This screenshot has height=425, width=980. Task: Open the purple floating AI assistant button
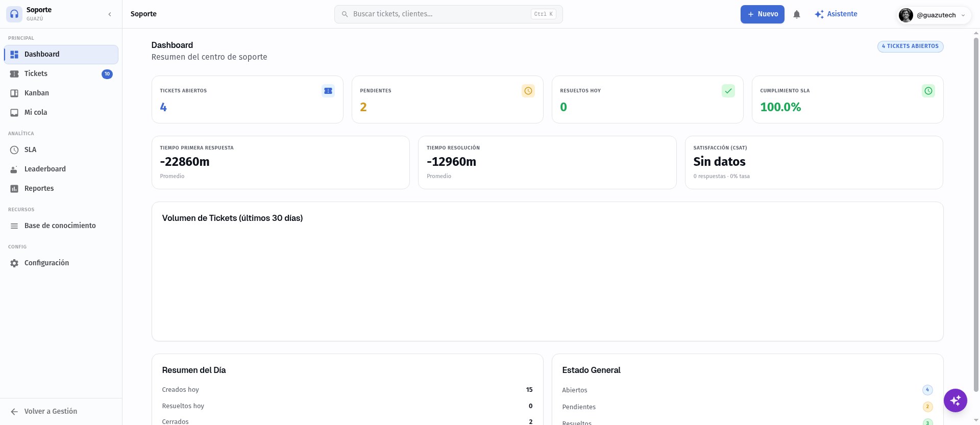click(x=955, y=401)
